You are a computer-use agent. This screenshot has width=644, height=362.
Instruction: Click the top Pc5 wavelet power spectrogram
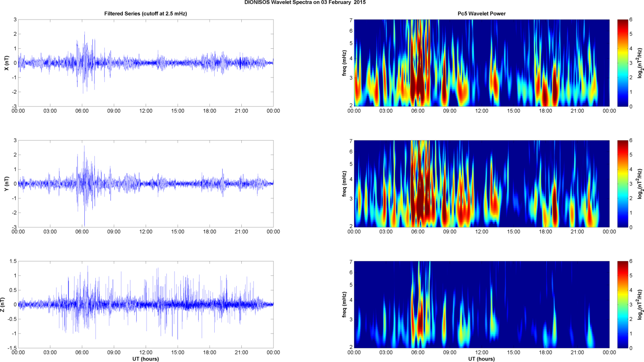[481, 63]
